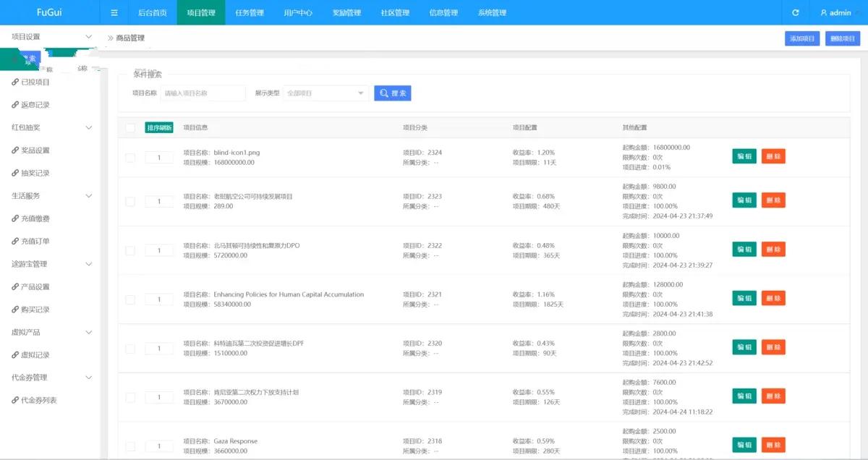The image size is (868, 460).
Task: Edit the blind-icon1.png project
Action: coord(744,156)
